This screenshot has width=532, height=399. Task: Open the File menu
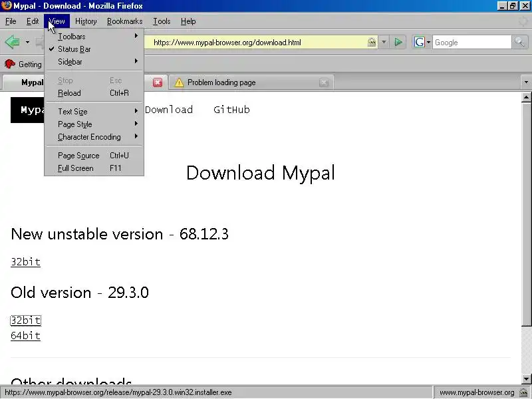click(x=11, y=21)
